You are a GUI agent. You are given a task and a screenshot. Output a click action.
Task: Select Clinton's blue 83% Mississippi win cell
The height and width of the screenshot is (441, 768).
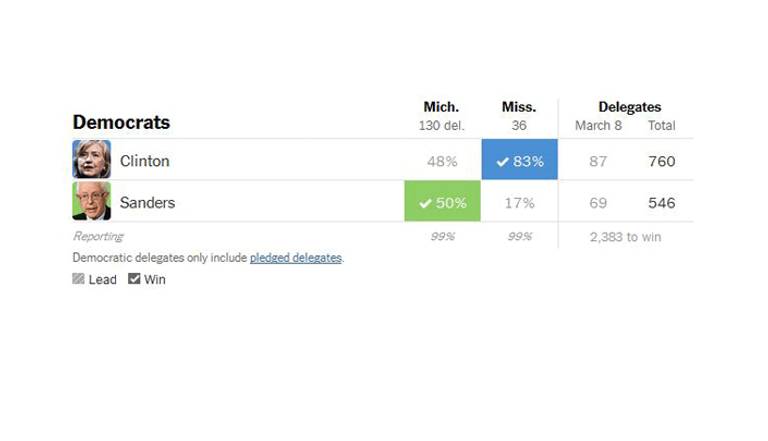point(519,160)
